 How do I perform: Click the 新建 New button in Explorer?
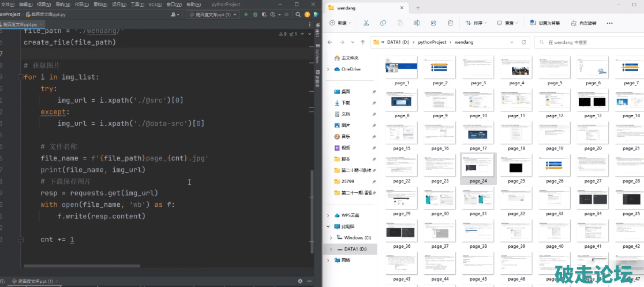tap(341, 23)
